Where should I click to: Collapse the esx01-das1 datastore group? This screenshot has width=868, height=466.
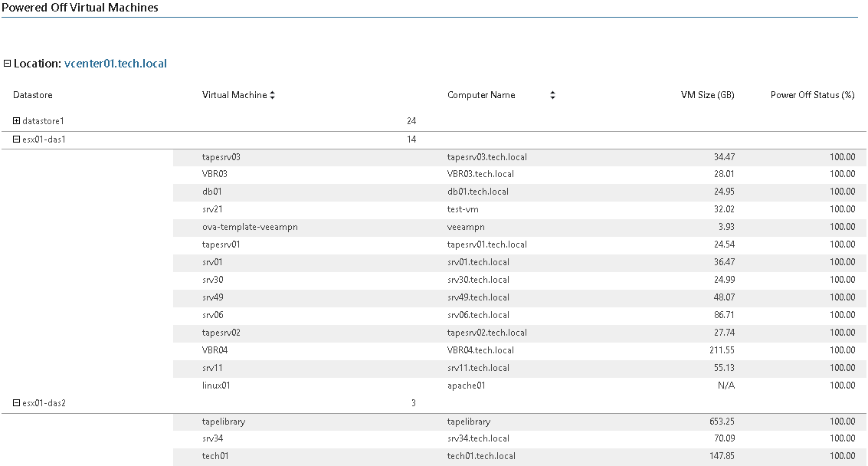coord(17,139)
